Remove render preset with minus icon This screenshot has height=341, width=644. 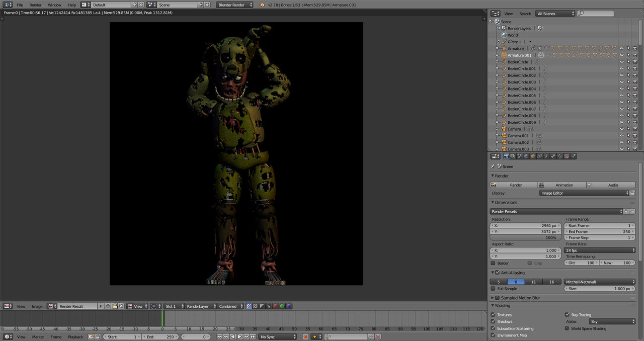pos(632,212)
